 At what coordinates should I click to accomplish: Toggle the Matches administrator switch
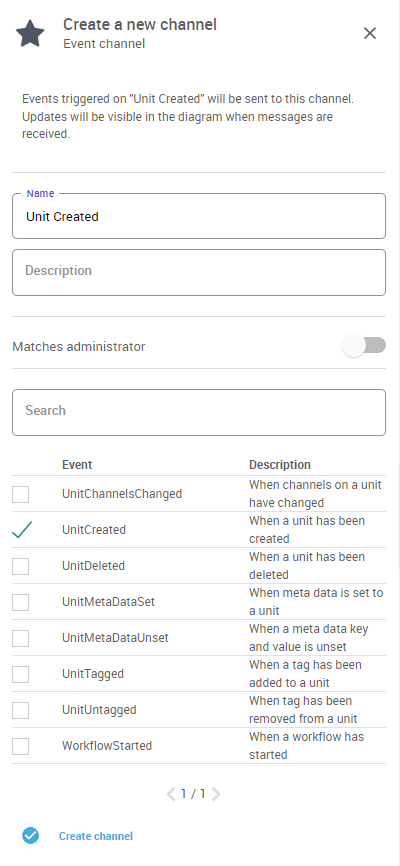pos(364,346)
